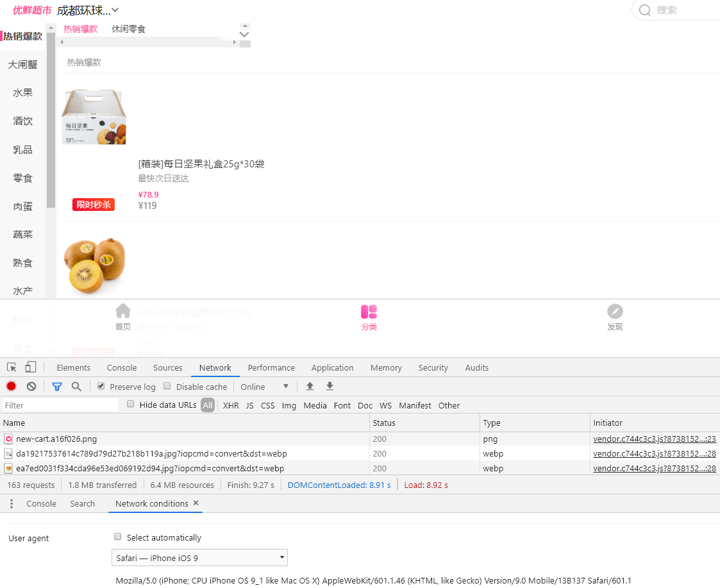Select the 水果 category
The height and width of the screenshot is (588, 720).
(22, 93)
